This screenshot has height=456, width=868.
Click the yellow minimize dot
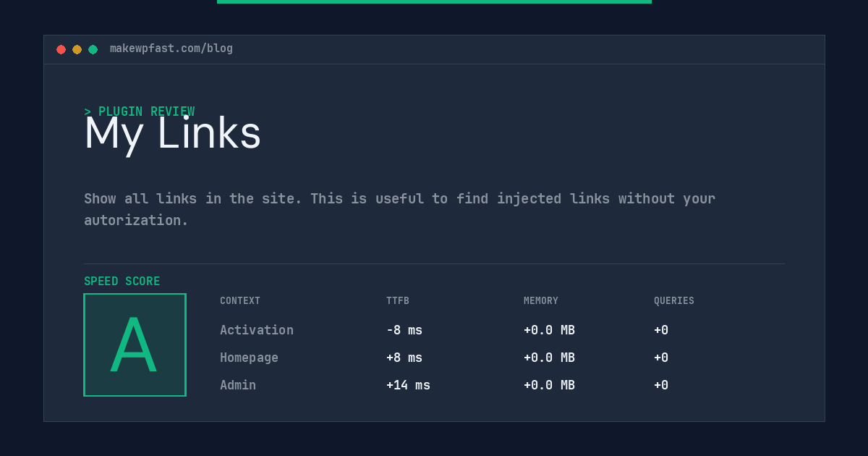77,49
